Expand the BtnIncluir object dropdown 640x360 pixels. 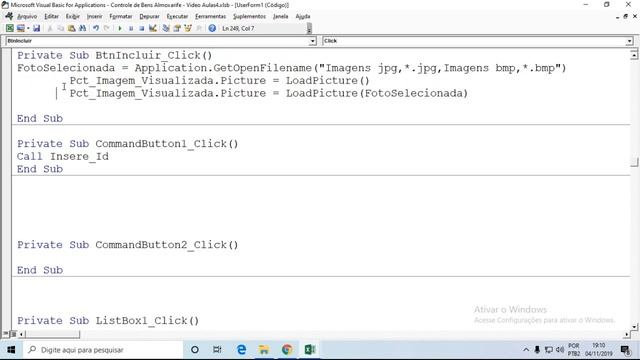coord(312,41)
